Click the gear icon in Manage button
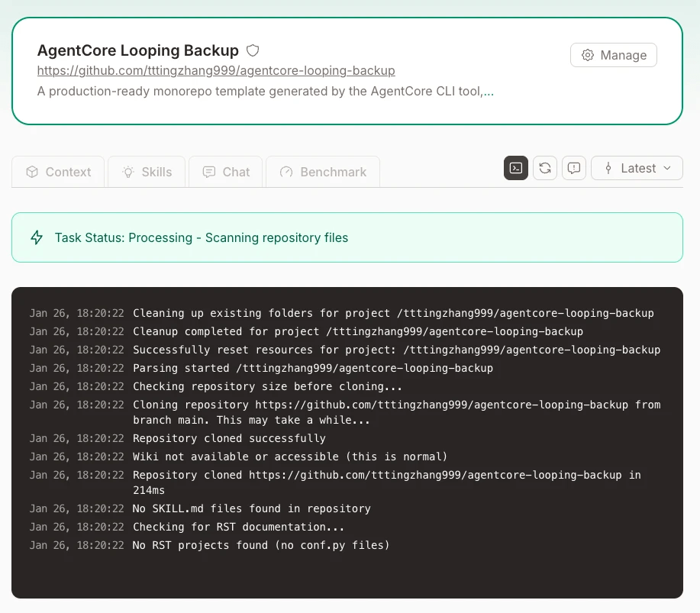 coord(588,55)
